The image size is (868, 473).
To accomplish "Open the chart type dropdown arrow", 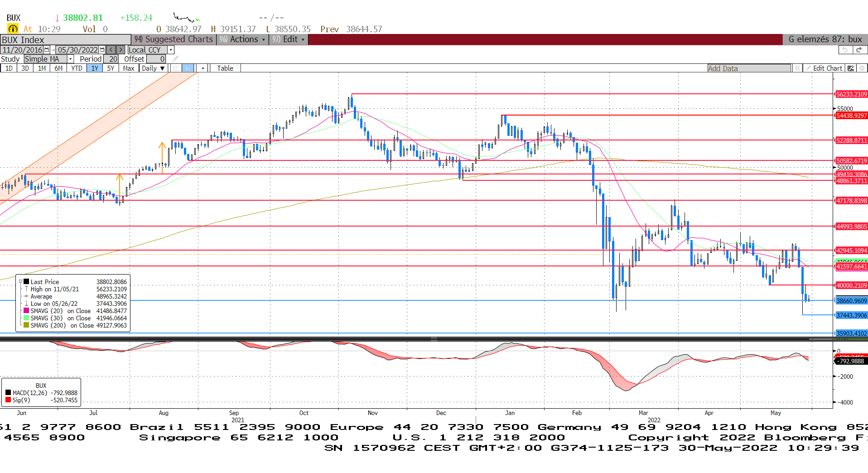I will 203,68.
